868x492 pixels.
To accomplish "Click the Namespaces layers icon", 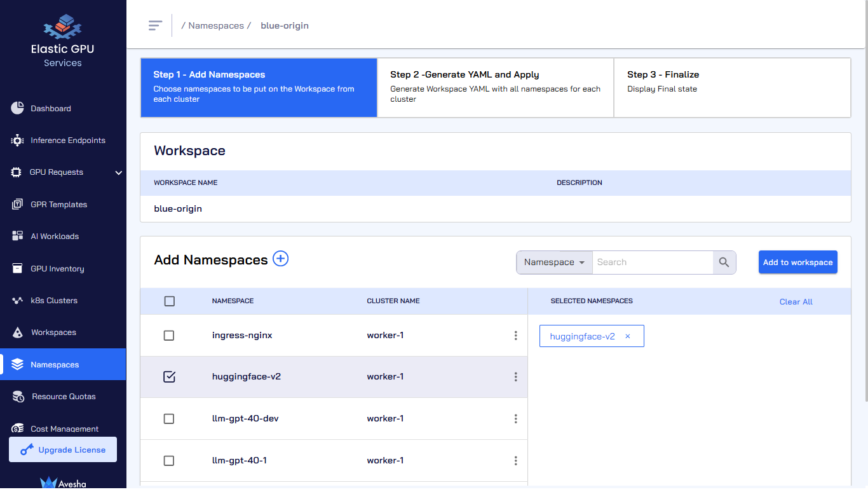I will (17, 365).
